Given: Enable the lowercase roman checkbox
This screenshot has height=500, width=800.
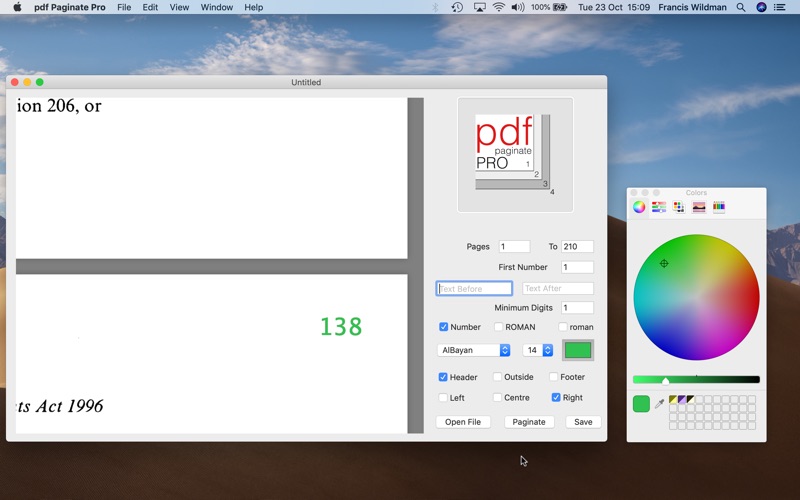Looking at the screenshot, I should point(563,327).
